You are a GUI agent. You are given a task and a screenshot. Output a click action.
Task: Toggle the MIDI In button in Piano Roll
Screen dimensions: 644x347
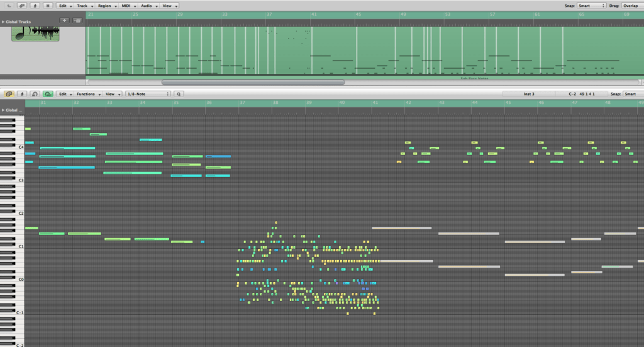click(x=35, y=94)
